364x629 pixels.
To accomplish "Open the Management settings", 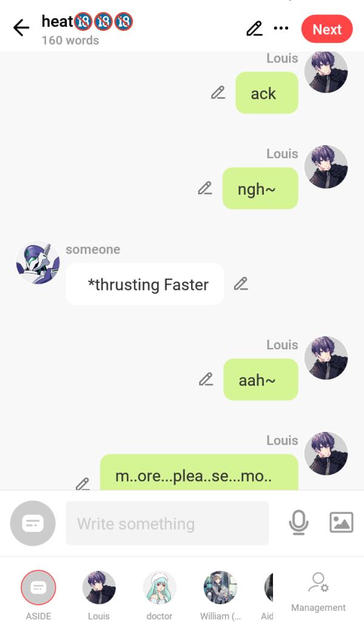I will coord(318,592).
